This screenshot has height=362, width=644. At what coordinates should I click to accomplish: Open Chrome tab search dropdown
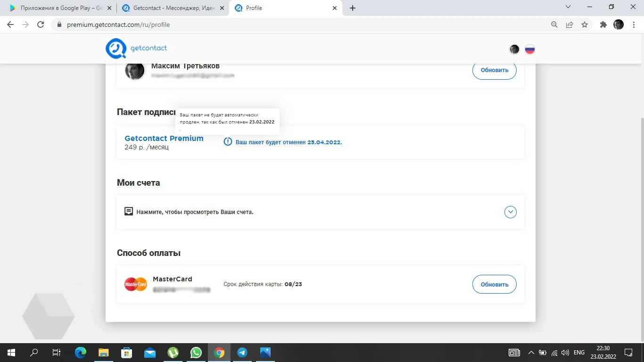[568, 7]
